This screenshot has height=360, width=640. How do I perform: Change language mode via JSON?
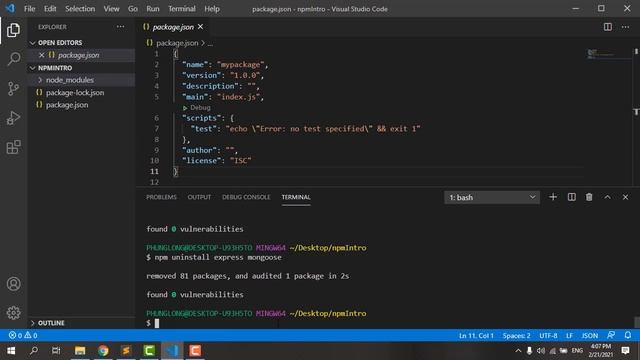(x=589, y=336)
